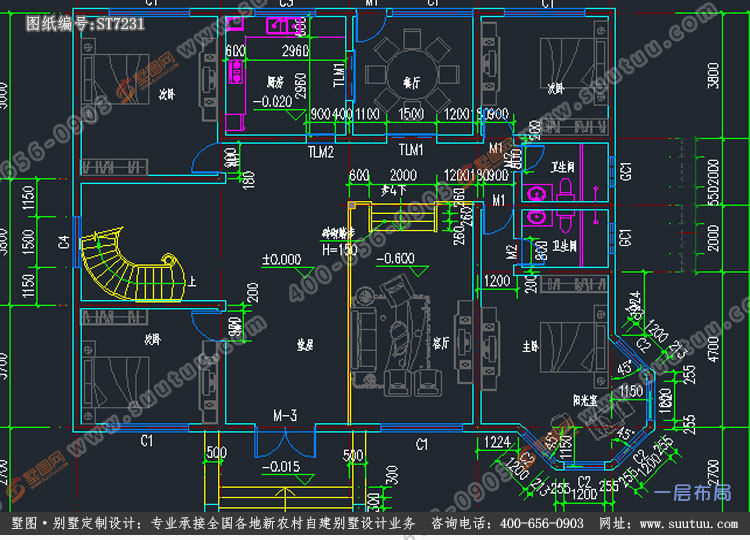Pick the magenta stove in the kitchen
Viewport: 750px width, 540px height.
point(236,71)
